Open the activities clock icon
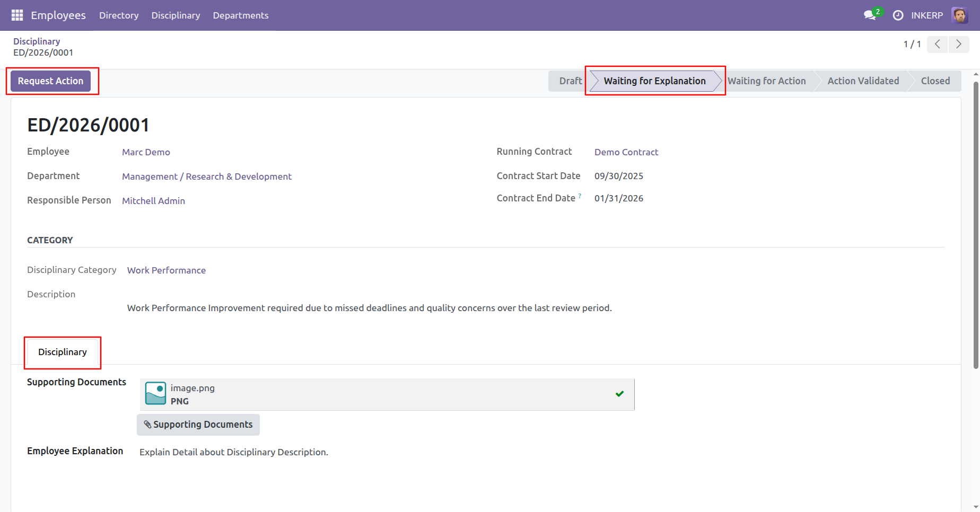The width and height of the screenshot is (980, 512). (898, 15)
